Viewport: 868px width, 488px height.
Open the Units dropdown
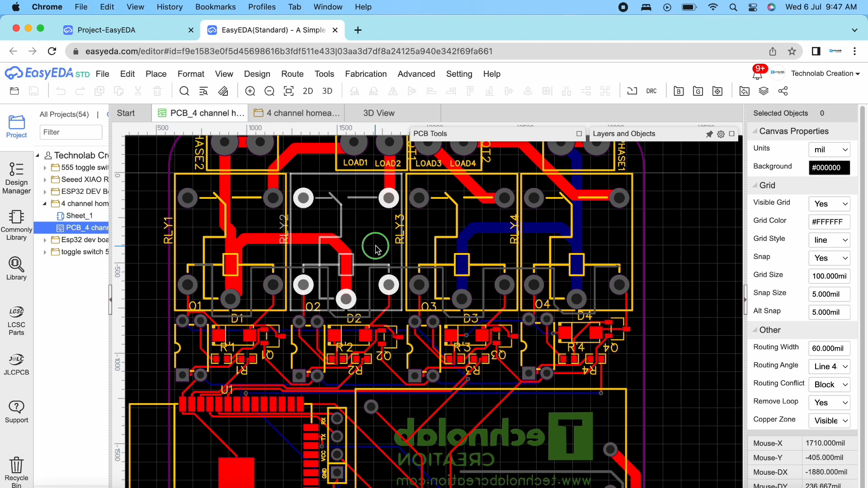click(829, 150)
